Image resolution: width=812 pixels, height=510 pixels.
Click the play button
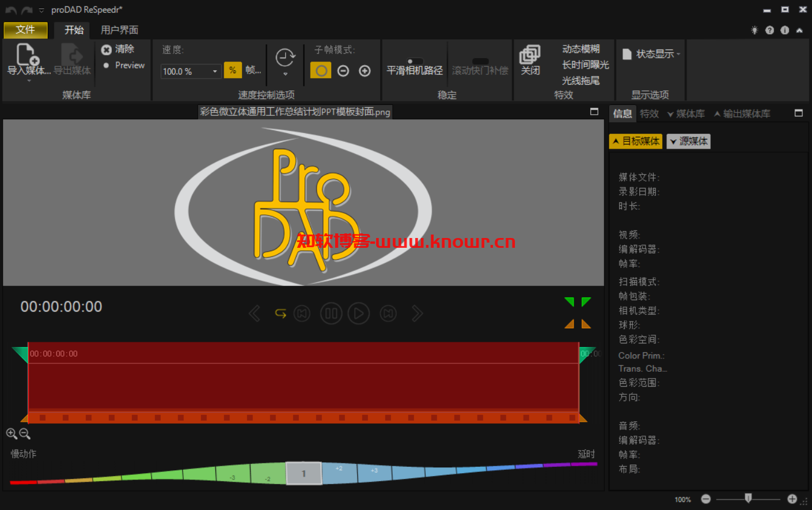click(359, 313)
